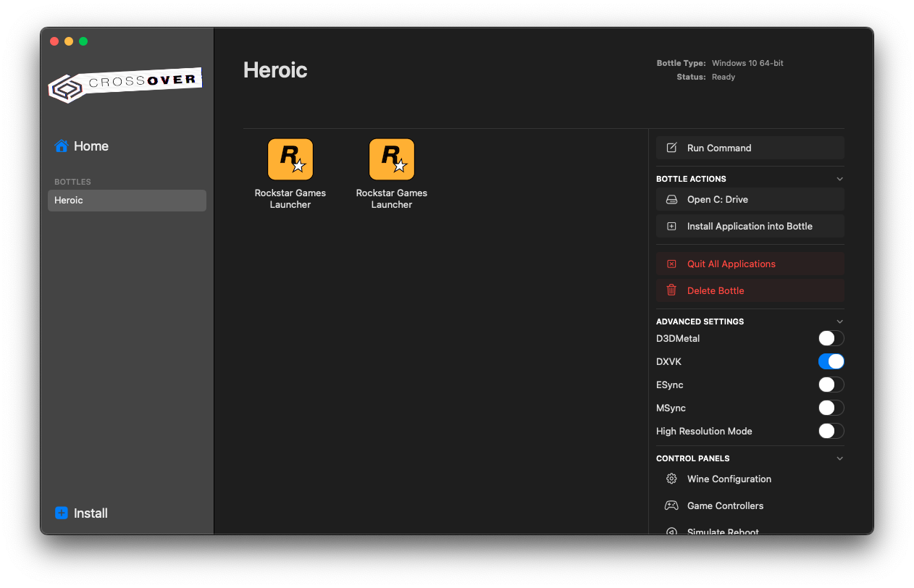The width and height of the screenshot is (914, 588).
Task: Click the Wine Configuration gear icon
Action: tap(671, 479)
